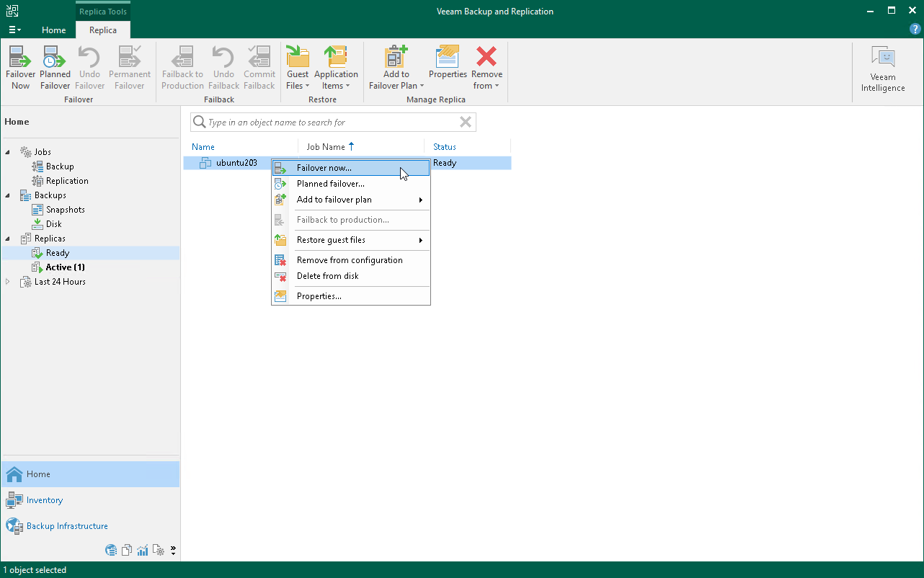The image size is (924, 578).
Task: Open Properties... from the context menu
Action: click(351, 296)
